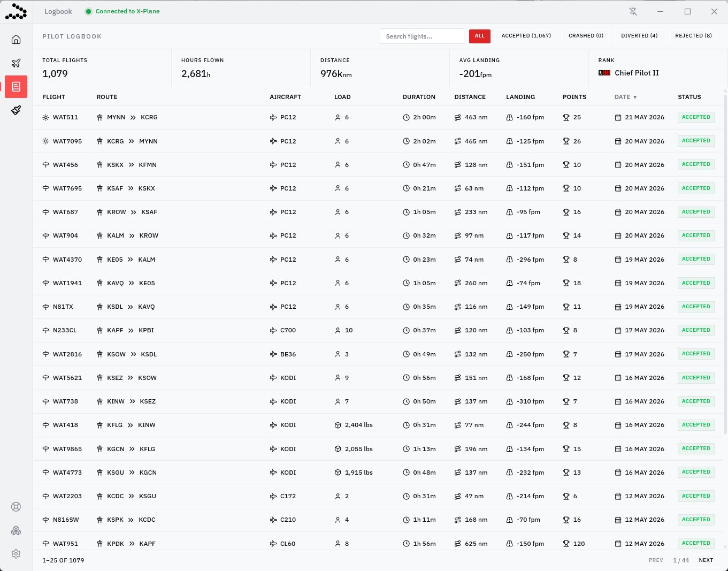Sort by DATE column descending arrow
Viewport: 728px width, 571px height.
pyautogui.click(x=635, y=97)
